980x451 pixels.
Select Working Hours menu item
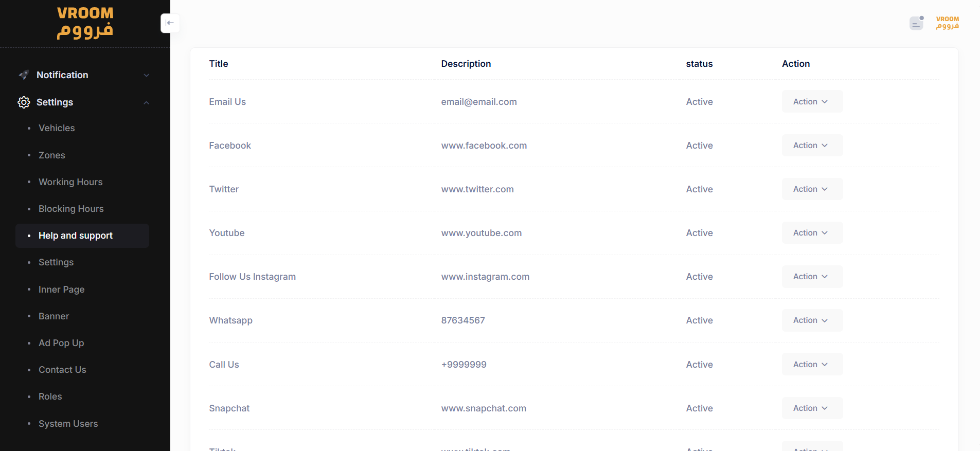coord(70,182)
